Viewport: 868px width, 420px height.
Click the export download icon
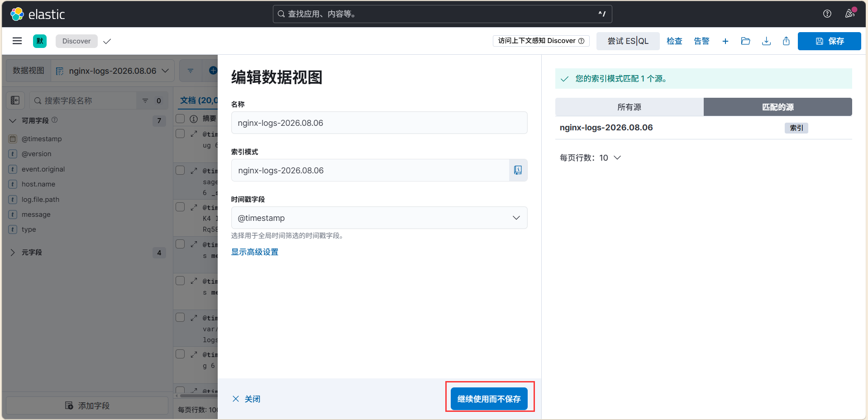766,41
